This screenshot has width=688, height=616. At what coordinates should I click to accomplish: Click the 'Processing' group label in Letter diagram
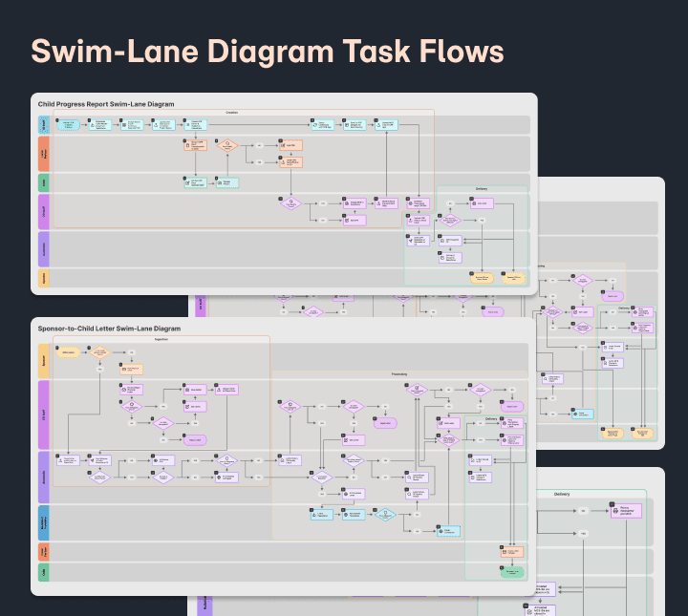tap(399, 374)
